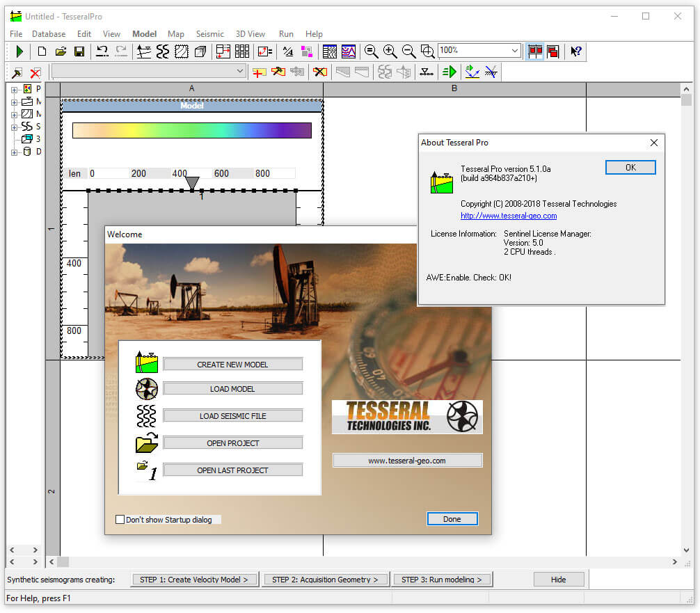
Task: Click the New document toolbar icon
Action: pos(42,51)
